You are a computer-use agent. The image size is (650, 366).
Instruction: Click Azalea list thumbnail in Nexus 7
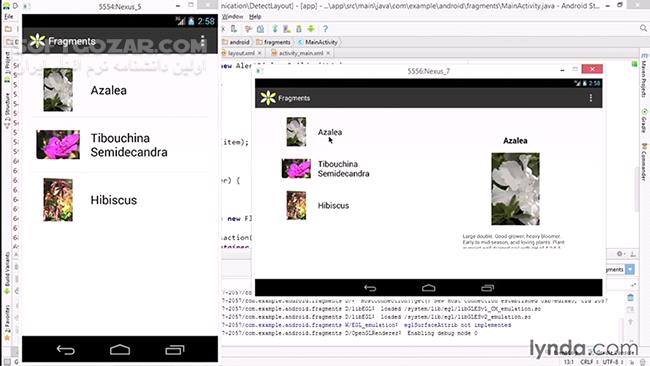[296, 132]
